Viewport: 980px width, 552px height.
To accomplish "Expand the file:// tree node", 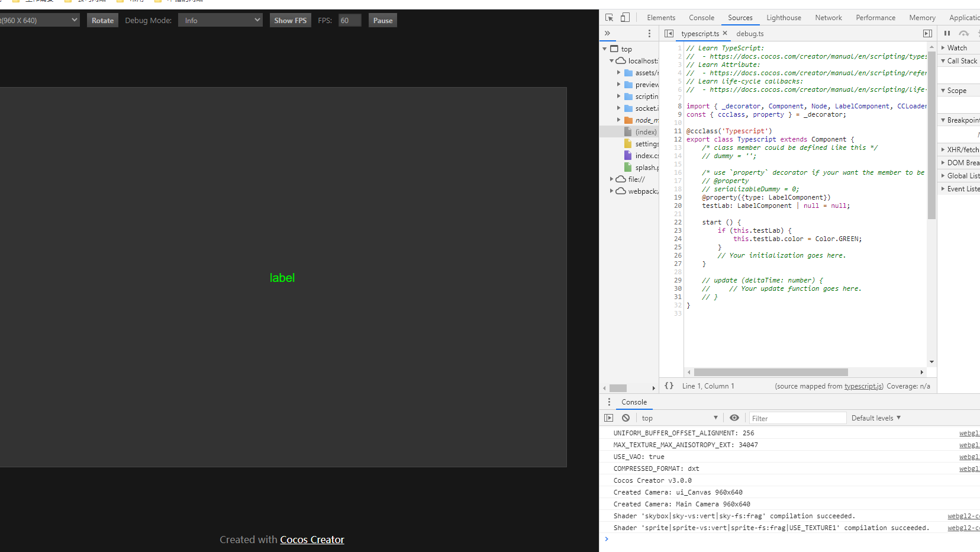I will coord(612,179).
